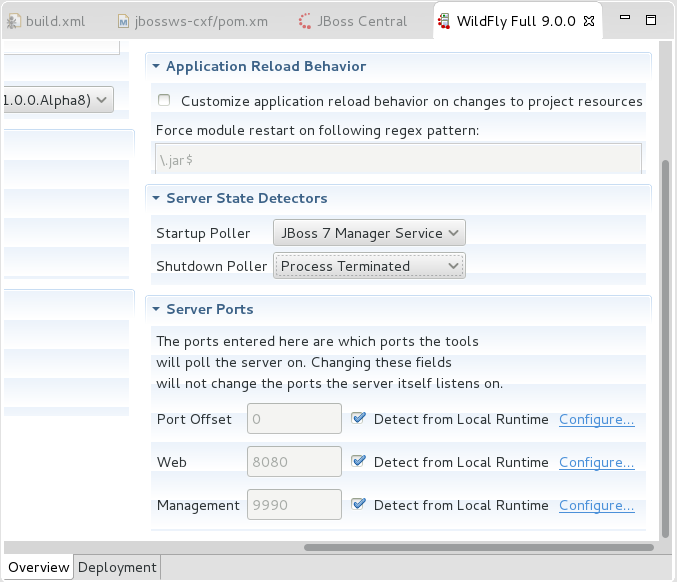Click Configure link for Port Offset
This screenshot has height=582, width=677.
point(596,419)
